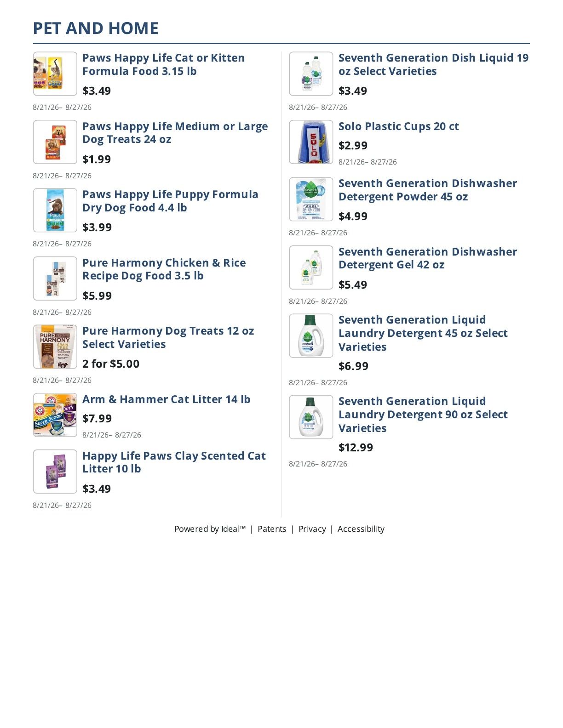Click the Arm & Hammer Cat Litter thumbnail

[55, 415]
